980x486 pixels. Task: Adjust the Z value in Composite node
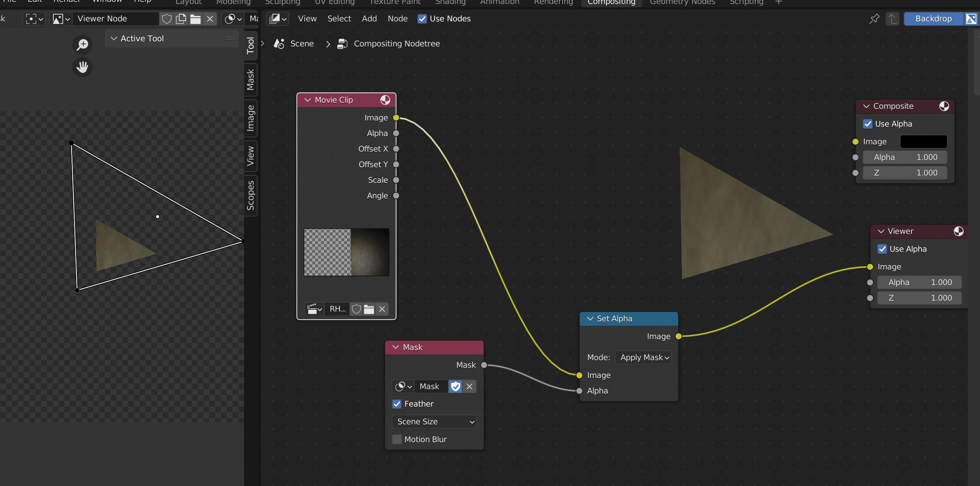click(x=905, y=173)
